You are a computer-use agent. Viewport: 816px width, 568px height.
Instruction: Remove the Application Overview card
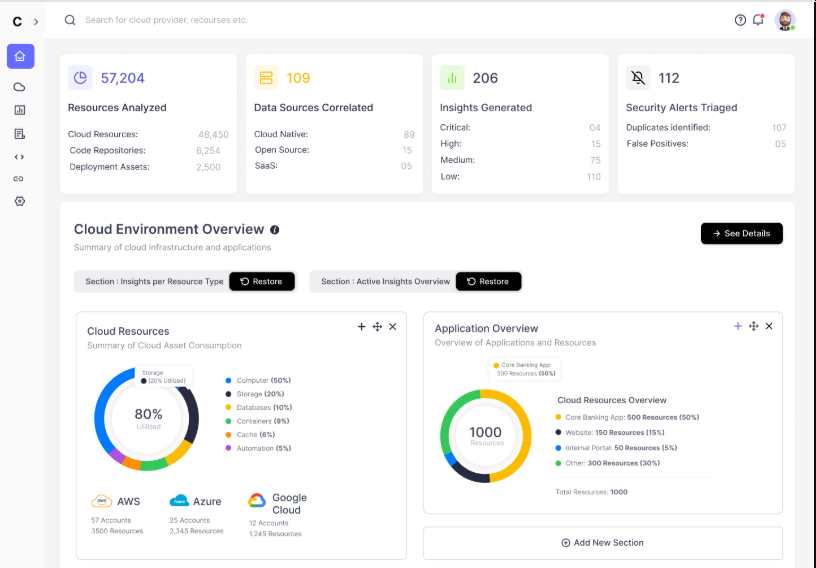[769, 326]
